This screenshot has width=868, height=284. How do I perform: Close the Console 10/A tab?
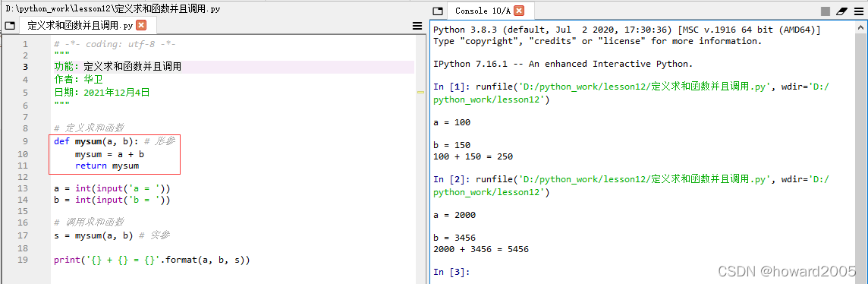pyautogui.click(x=519, y=11)
